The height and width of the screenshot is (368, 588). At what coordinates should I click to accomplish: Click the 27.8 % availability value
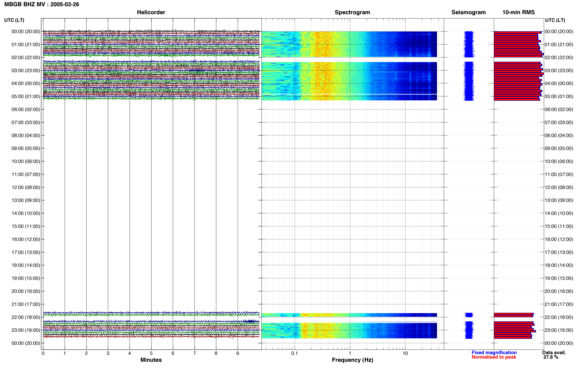pyautogui.click(x=551, y=357)
